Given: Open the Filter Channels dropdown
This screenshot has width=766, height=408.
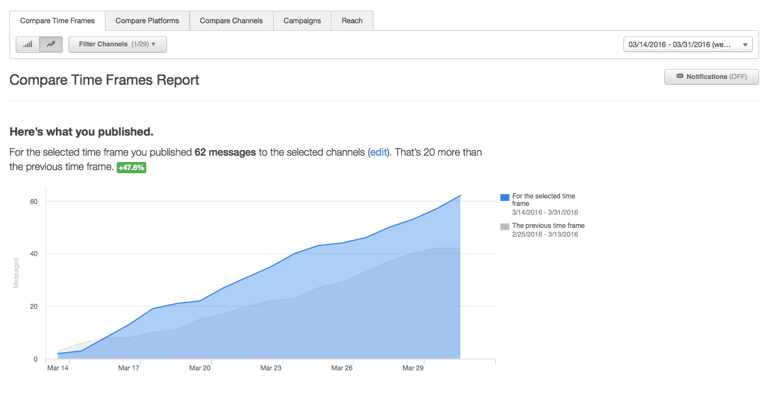Looking at the screenshot, I should [117, 44].
